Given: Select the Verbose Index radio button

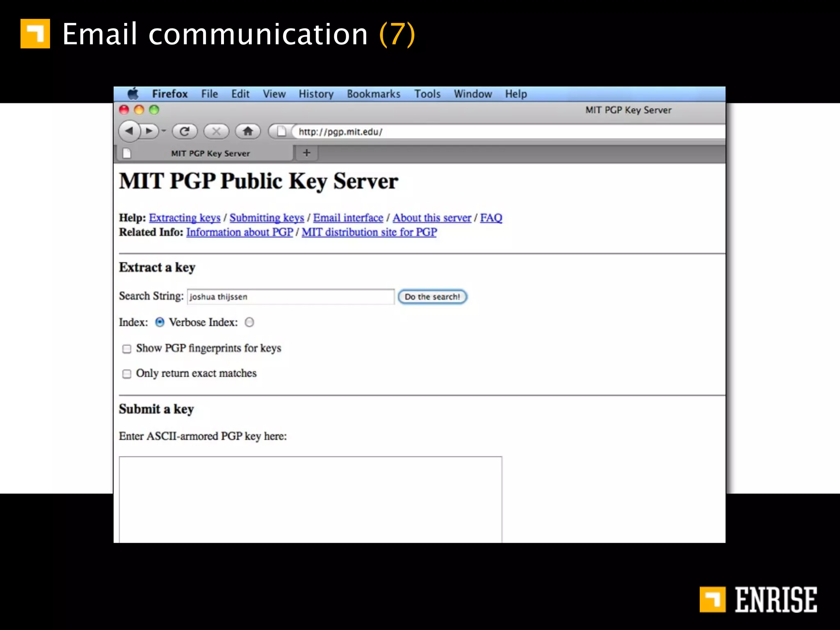Looking at the screenshot, I should [x=249, y=322].
